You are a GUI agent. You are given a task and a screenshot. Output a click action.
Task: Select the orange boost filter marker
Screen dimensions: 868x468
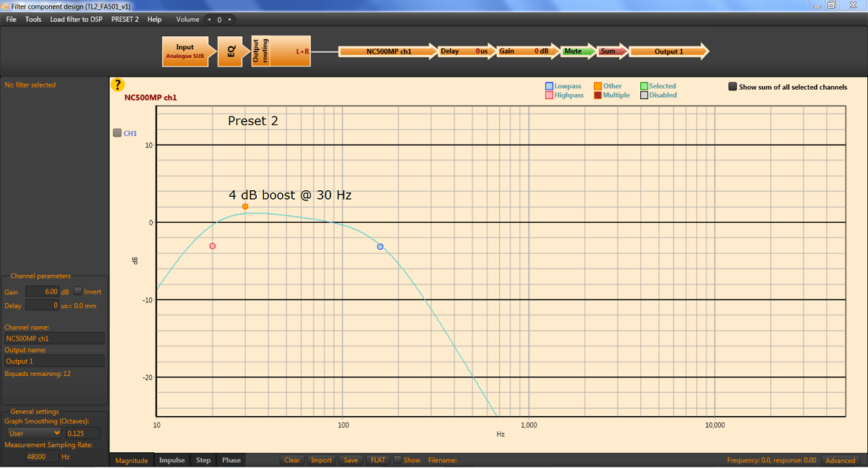(x=245, y=207)
